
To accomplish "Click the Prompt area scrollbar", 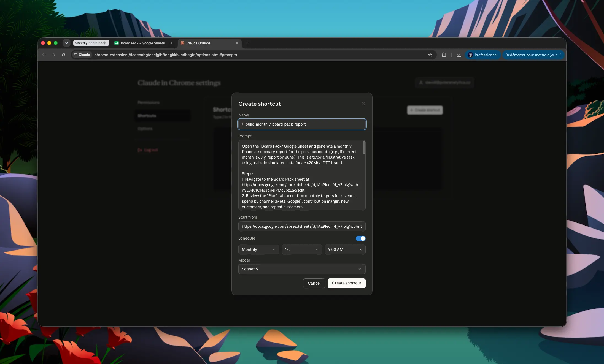I will click(364, 148).
